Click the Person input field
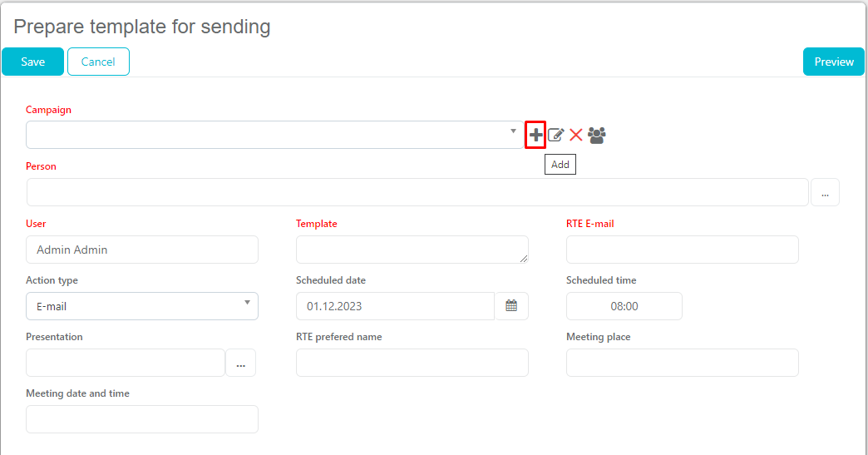The image size is (868, 455). [x=417, y=192]
